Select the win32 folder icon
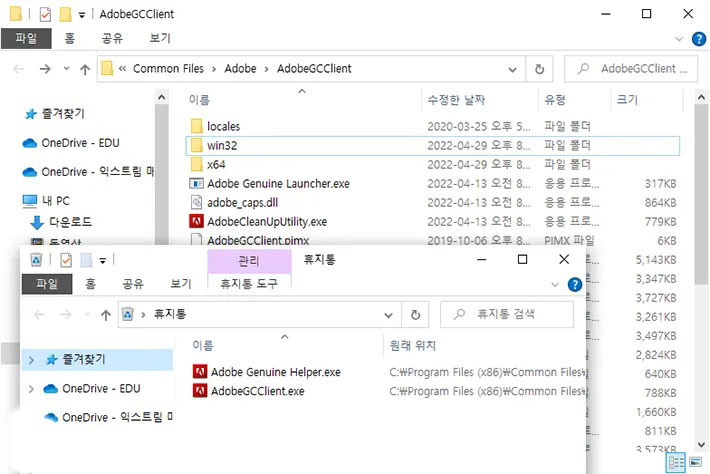 coord(197,145)
